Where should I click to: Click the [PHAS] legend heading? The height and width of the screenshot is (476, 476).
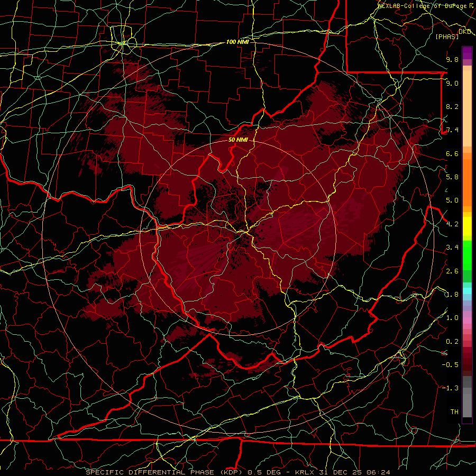(447, 37)
